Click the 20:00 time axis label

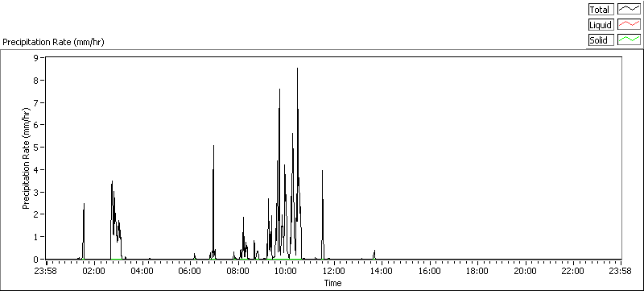[526, 272]
